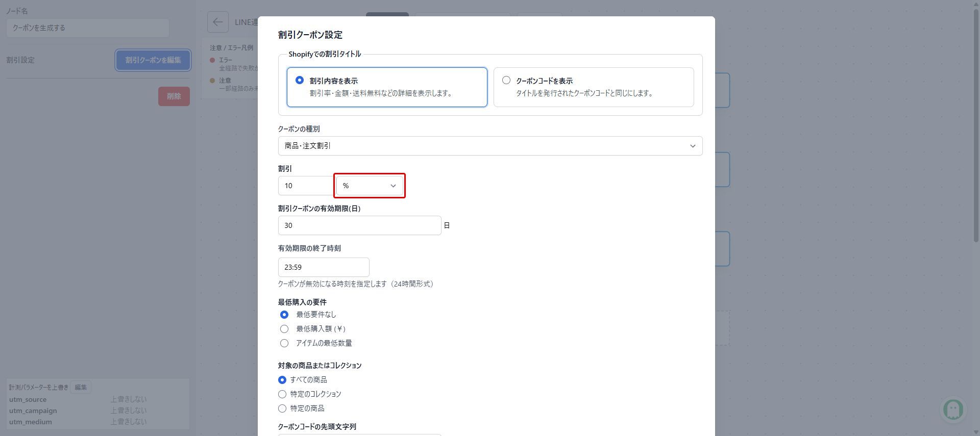Click 割引クーポンを編集 button
This screenshot has width=980, height=436.
click(x=153, y=60)
